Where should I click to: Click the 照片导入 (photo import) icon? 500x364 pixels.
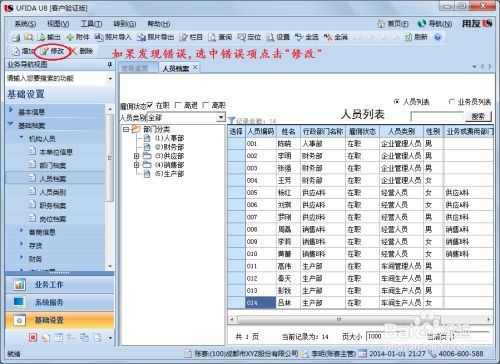99,37
